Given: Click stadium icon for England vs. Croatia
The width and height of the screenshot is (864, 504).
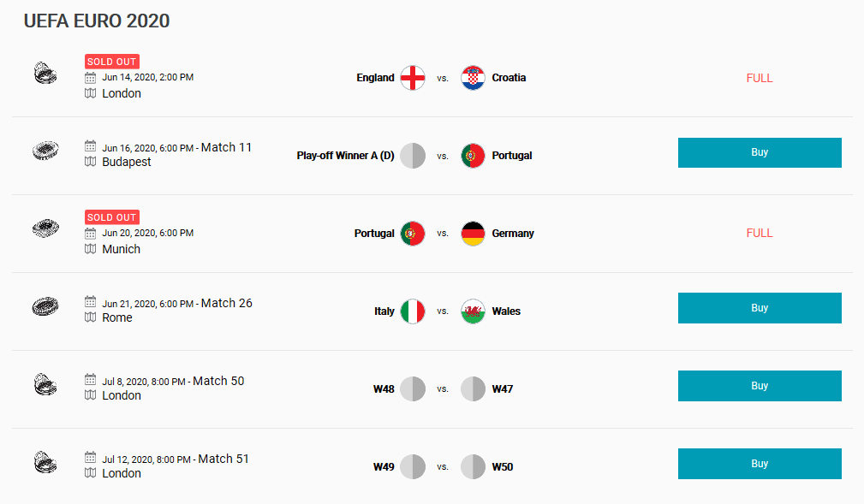Looking at the screenshot, I should coord(45,74).
